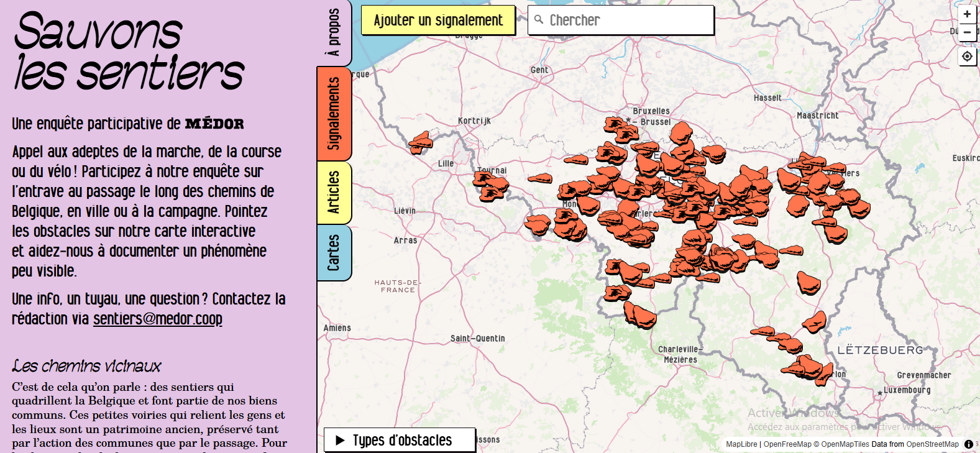This screenshot has height=453, width=980.
Task: Open the À propos tab
Action: point(334,32)
